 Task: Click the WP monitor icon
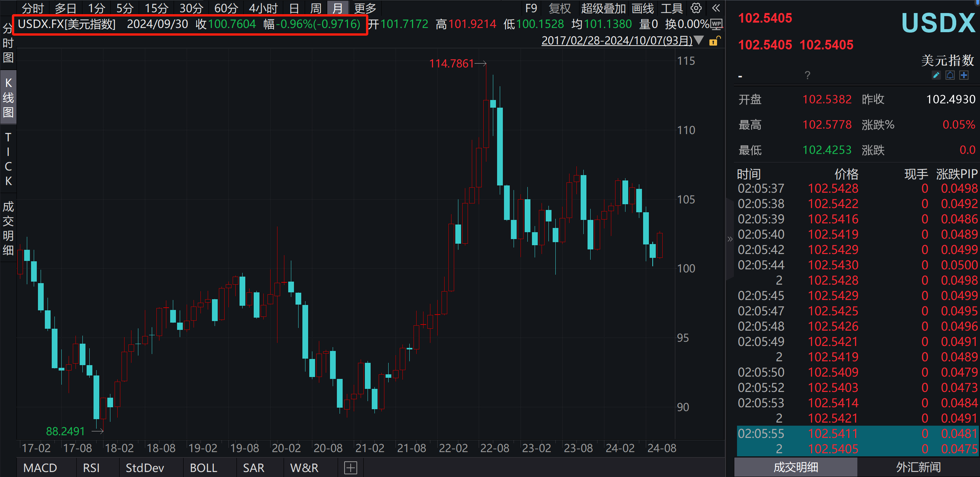(716, 24)
